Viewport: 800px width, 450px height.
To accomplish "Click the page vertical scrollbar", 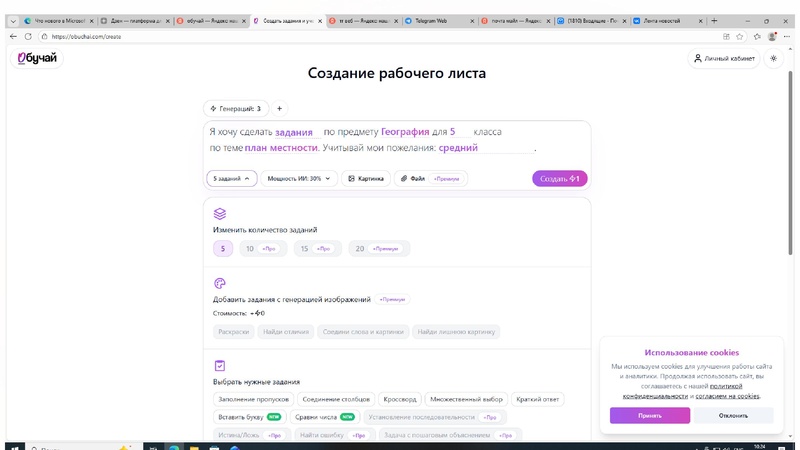I will tap(791, 163).
